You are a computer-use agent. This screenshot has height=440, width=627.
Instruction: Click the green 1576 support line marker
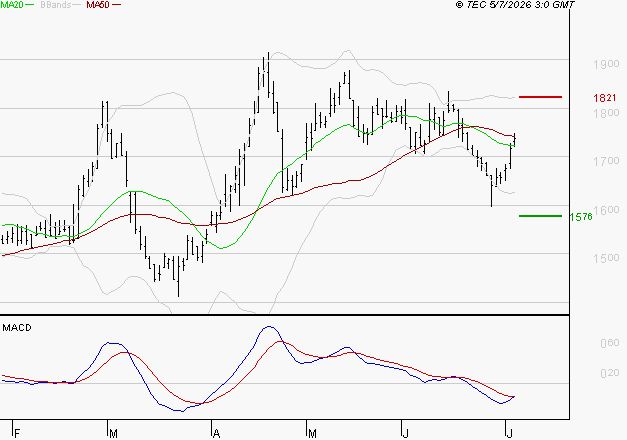click(x=540, y=216)
